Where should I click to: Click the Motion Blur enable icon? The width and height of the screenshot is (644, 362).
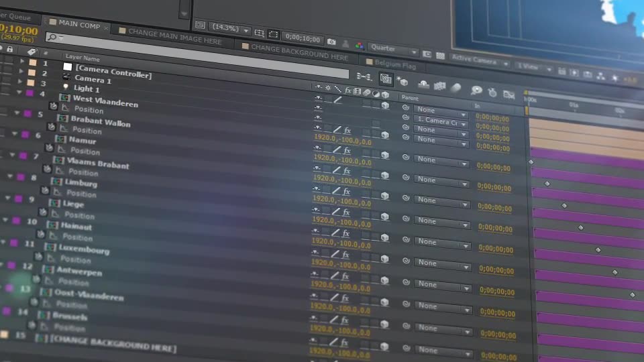pos(456,88)
